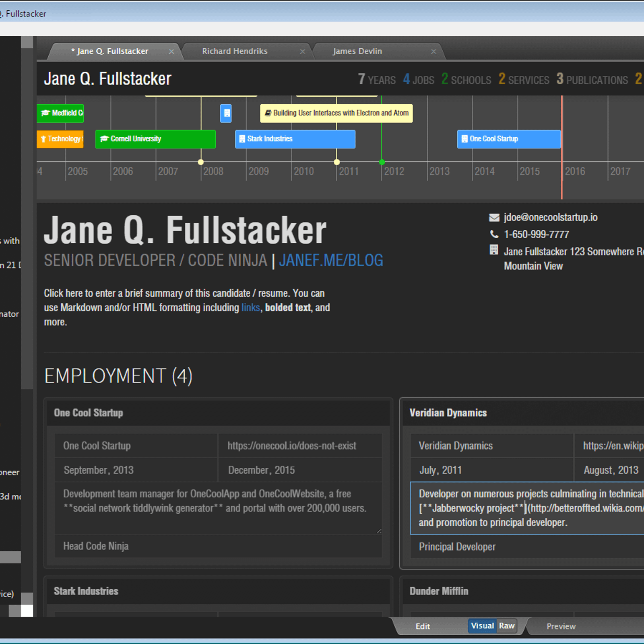Image resolution: width=644 pixels, height=644 pixels.
Task: Edit August, 2013 end date
Action: point(609,470)
